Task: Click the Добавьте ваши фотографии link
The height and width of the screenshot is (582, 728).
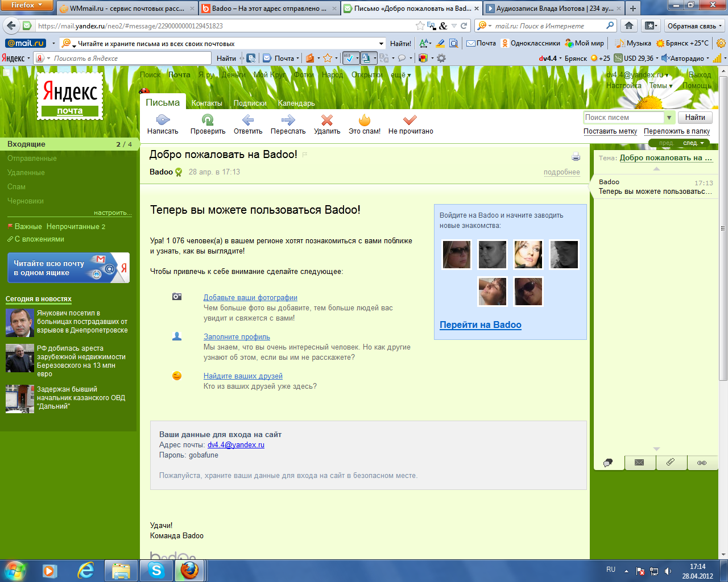Action: (x=250, y=297)
